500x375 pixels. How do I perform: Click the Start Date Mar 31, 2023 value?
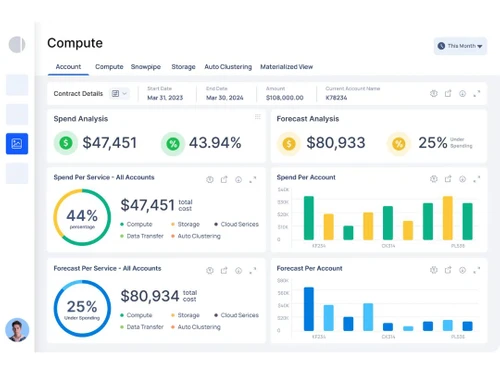click(165, 98)
